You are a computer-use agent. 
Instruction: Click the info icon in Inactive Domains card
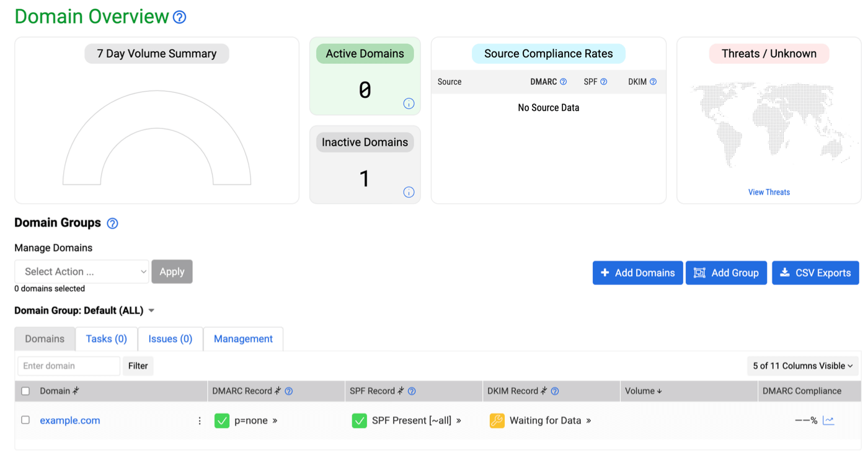click(409, 192)
